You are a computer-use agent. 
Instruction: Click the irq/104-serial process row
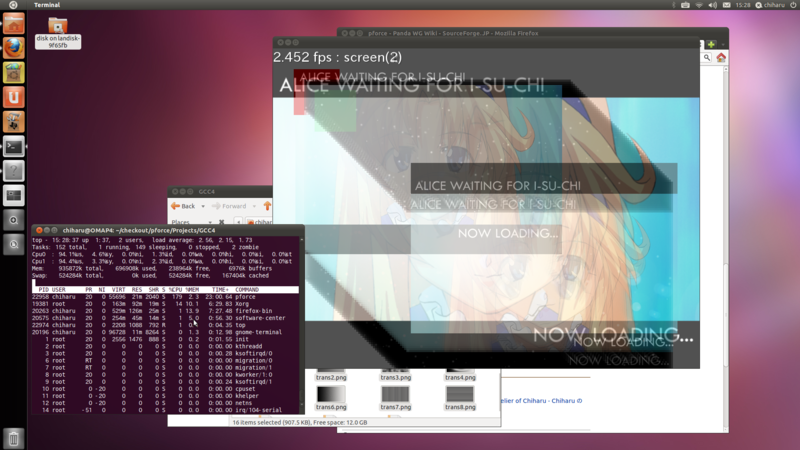pos(166,410)
